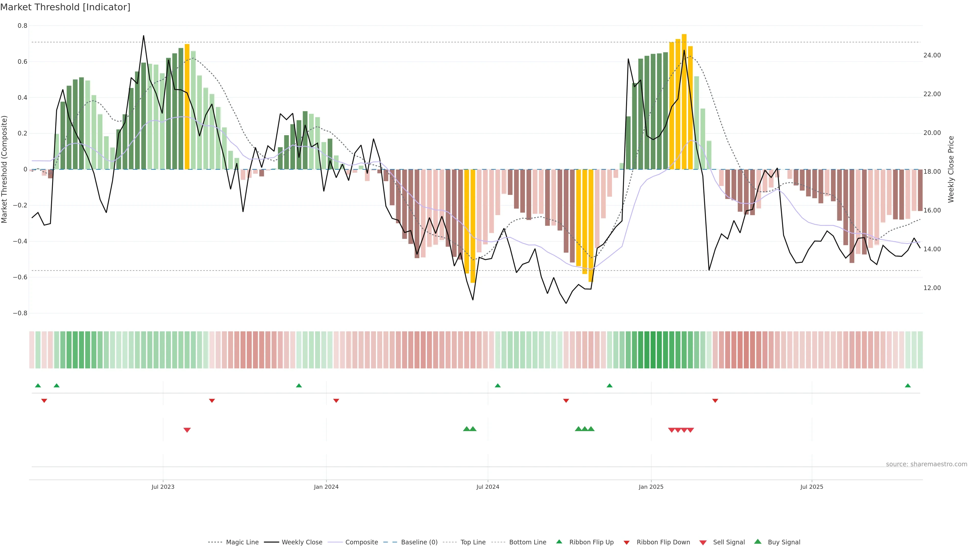Image resolution: width=980 pixels, height=551 pixels.
Task: Click the sharemaestro.com source text
Action: point(926,464)
